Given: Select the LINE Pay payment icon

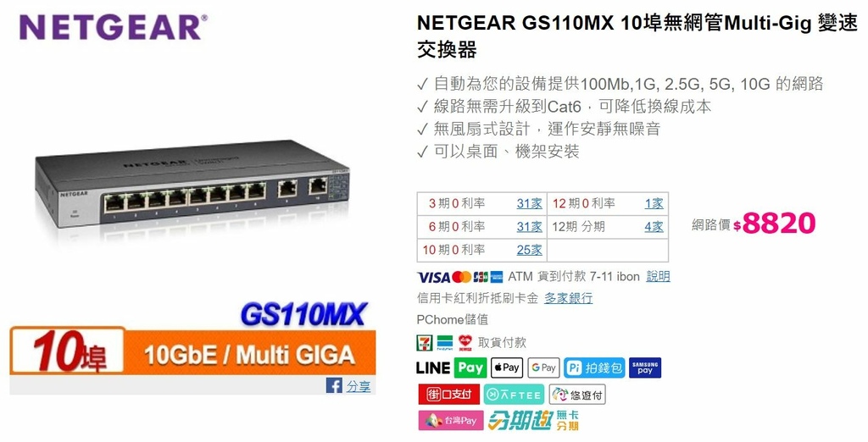Looking at the screenshot, I should [451, 367].
